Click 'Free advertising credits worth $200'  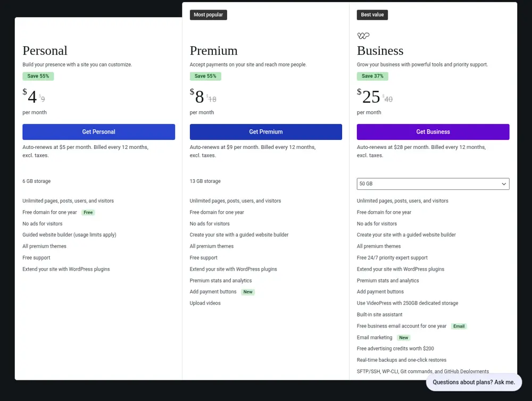click(395, 348)
